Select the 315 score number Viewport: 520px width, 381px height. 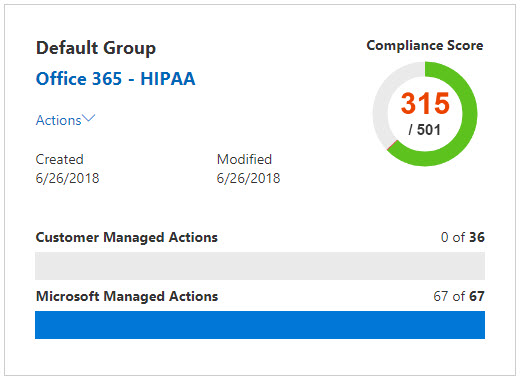[x=425, y=103]
